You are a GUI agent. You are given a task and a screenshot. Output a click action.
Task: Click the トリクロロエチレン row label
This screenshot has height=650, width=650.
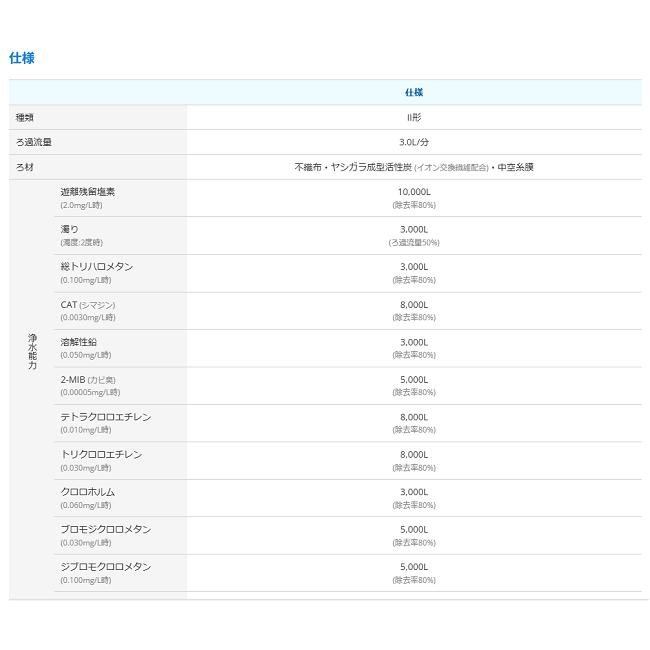[x=102, y=455]
